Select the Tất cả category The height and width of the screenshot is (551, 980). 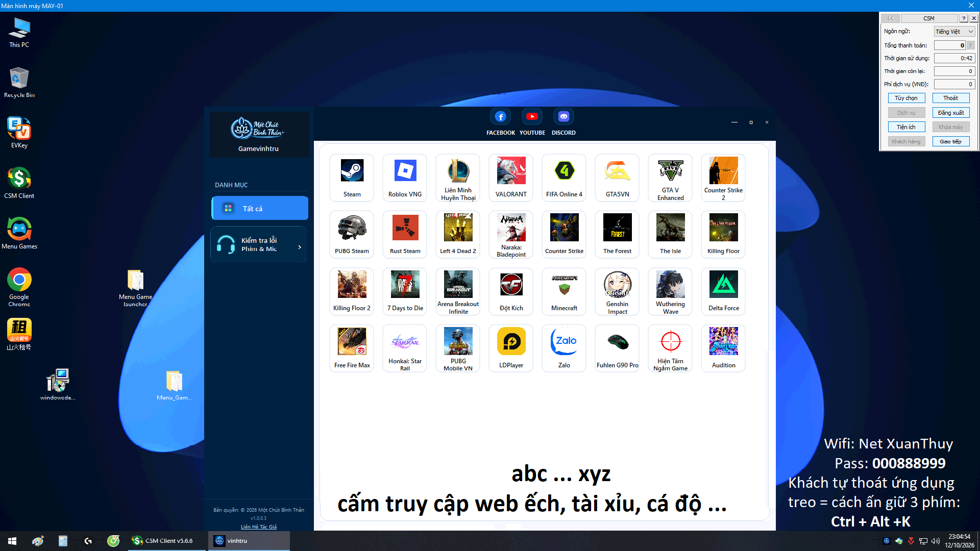[259, 208]
